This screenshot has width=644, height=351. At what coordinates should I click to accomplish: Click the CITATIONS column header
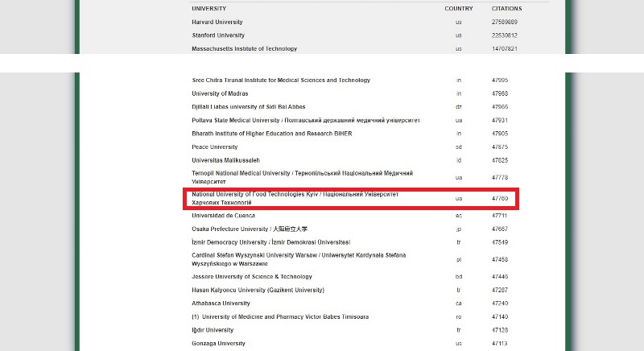(x=506, y=8)
